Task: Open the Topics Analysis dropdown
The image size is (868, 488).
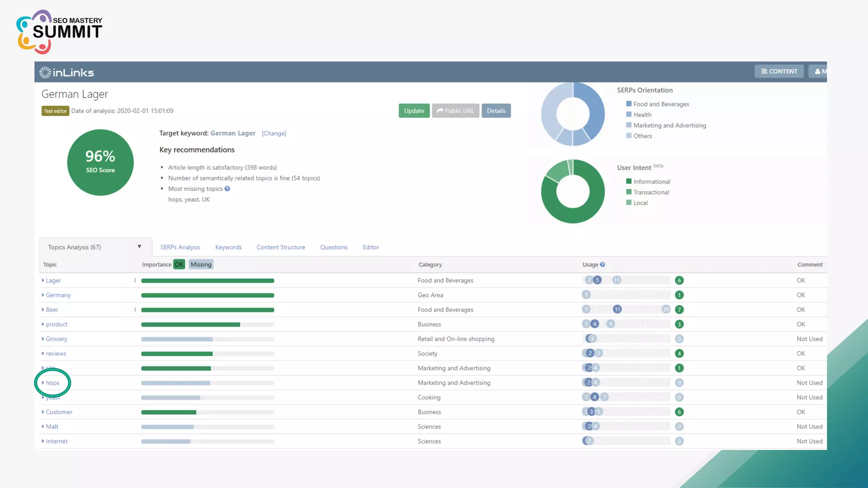Action: tap(139, 247)
